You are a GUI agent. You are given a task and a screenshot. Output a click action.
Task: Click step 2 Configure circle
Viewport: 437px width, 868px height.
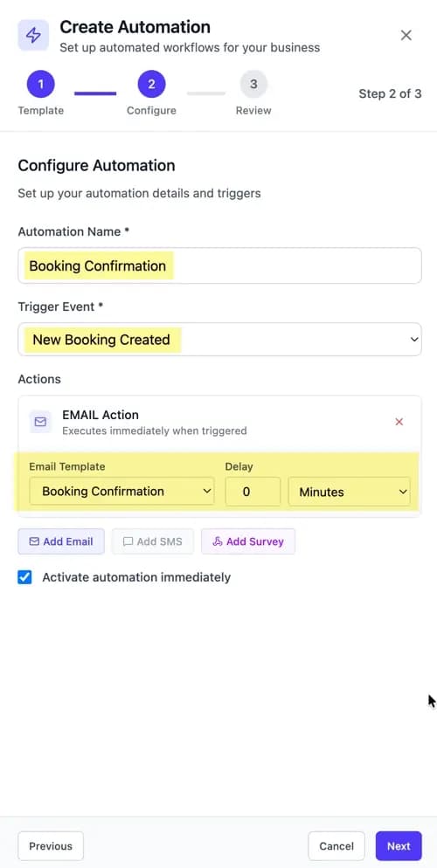coord(152,84)
